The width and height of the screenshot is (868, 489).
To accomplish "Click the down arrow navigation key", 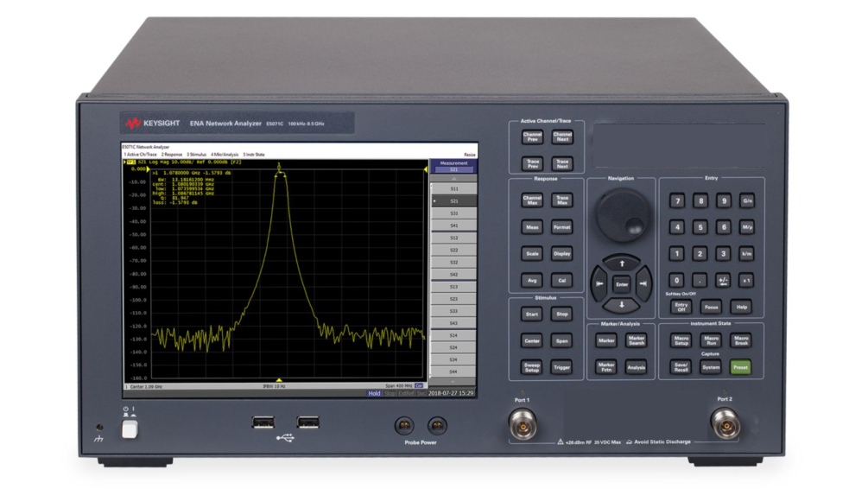I will (622, 305).
